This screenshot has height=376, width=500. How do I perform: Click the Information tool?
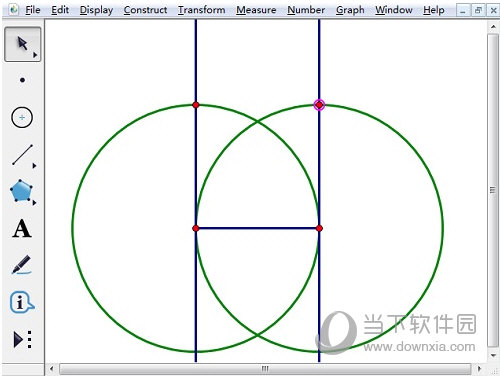pyautogui.click(x=22, y=302)
